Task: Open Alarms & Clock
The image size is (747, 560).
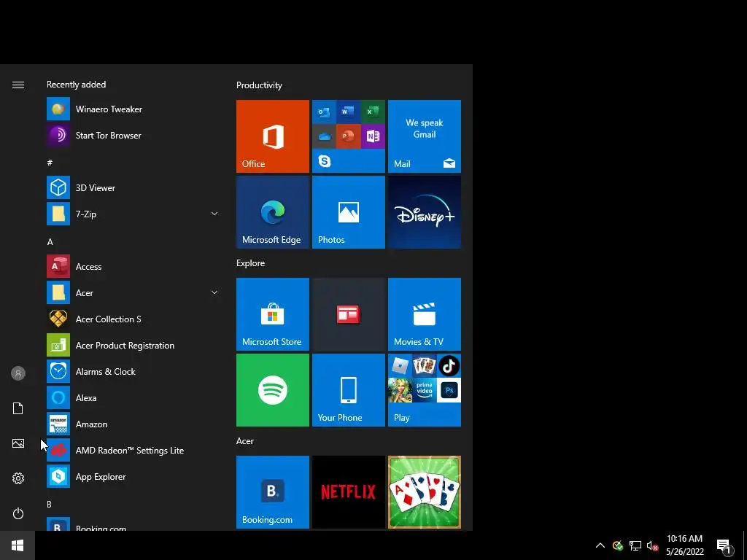Action: (x=133, y=371)
